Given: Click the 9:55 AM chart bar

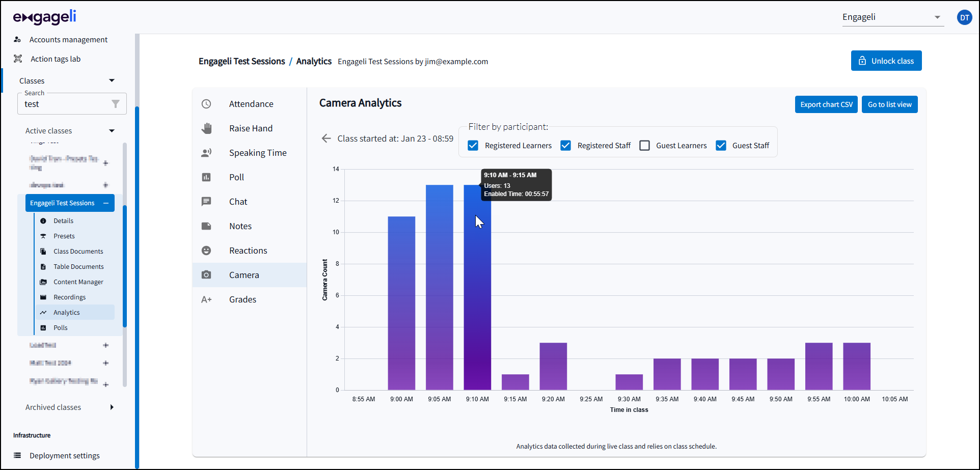Looking at the screenshot, I should coord(819,366).
